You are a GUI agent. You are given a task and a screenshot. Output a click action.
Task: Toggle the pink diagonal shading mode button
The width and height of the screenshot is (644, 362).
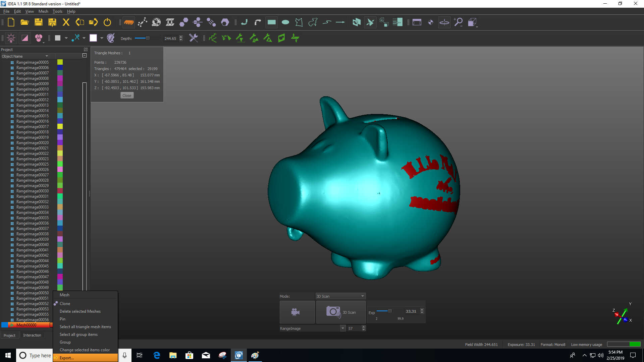pos(25,38)
